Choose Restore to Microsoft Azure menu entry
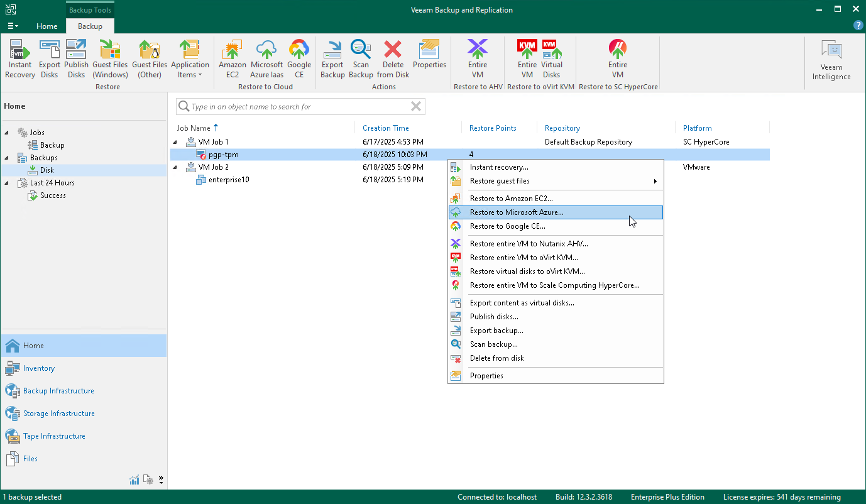The image size is (866, 504). (x=556, y=212)
